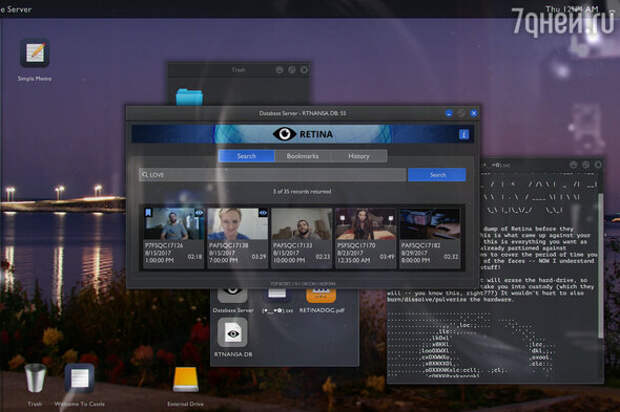Viewport: 620px width, 412px height.
Task: Open the Simple Memo desktop icon
Action: click(x=34, y=55)
